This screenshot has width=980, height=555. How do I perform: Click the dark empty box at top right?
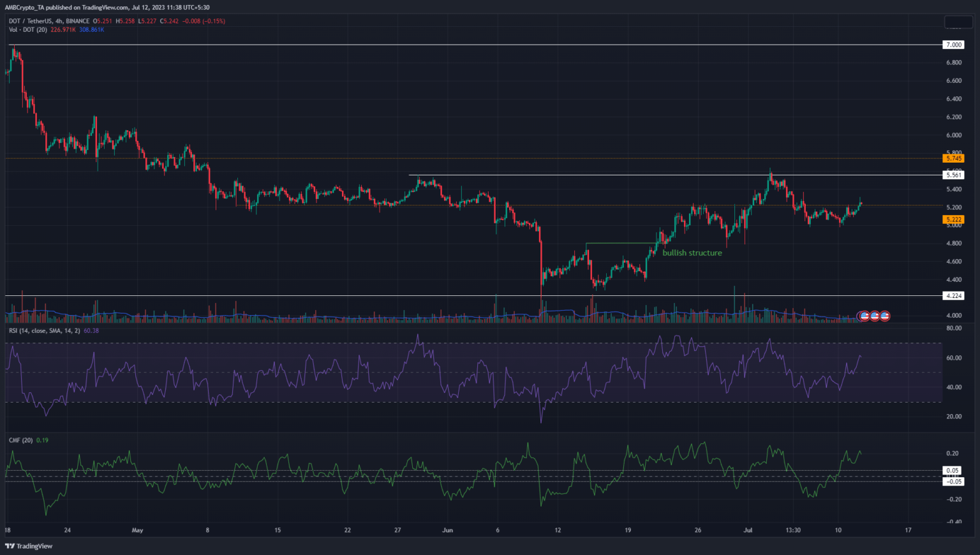tap(958, 23)
